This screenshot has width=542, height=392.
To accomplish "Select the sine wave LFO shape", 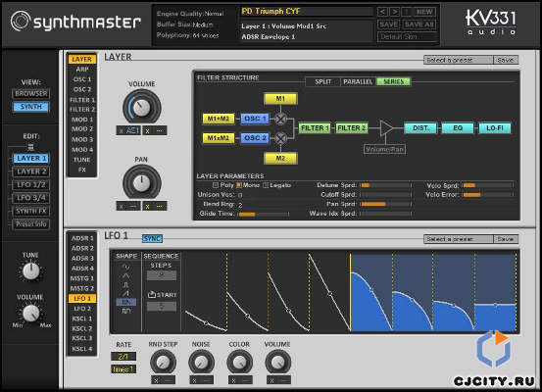I will pyautogui.click(x=126, y=267).
